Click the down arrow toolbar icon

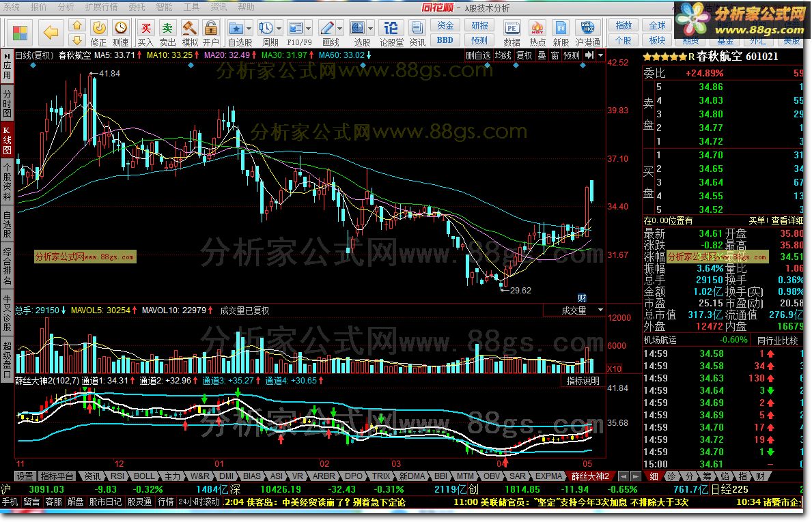tap(77, 40)
